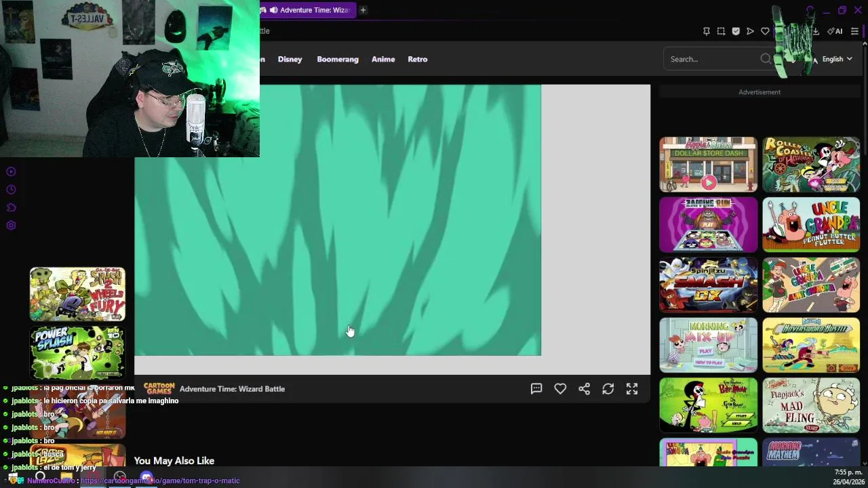
Task: Click the tom-trap-o-matic chat link
Action: (x=160, y=481)
